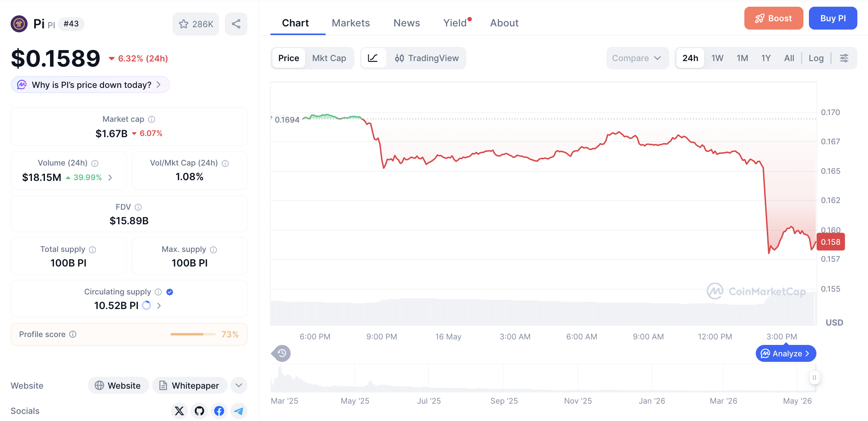Open 'Why is PI's price down today?'

pos(90,85)
